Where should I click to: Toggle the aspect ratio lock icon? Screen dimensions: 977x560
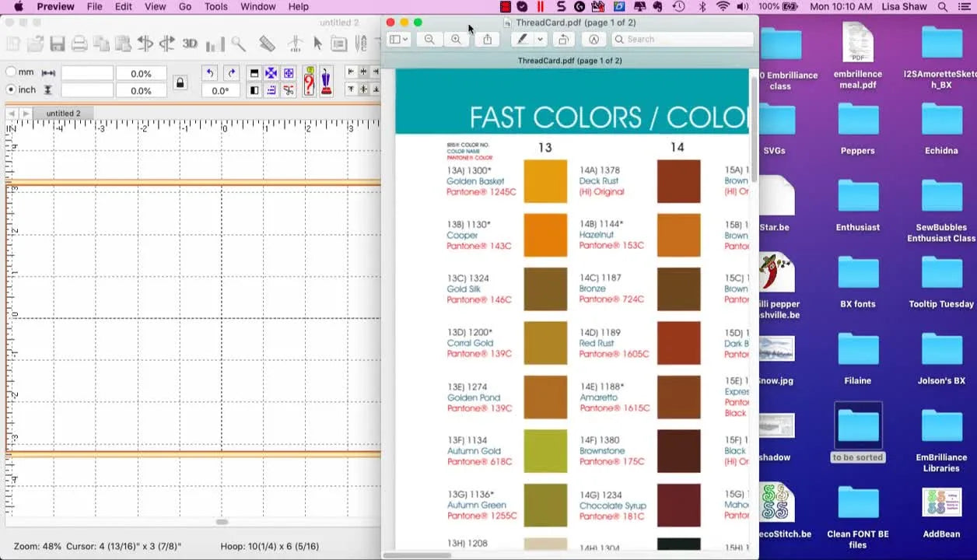point(180,82)
